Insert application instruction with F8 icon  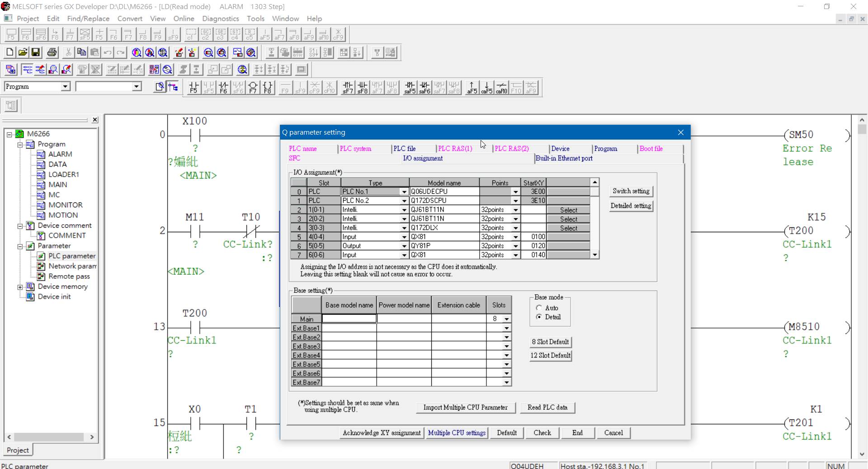pyautogui.click(x=268, y=87)
